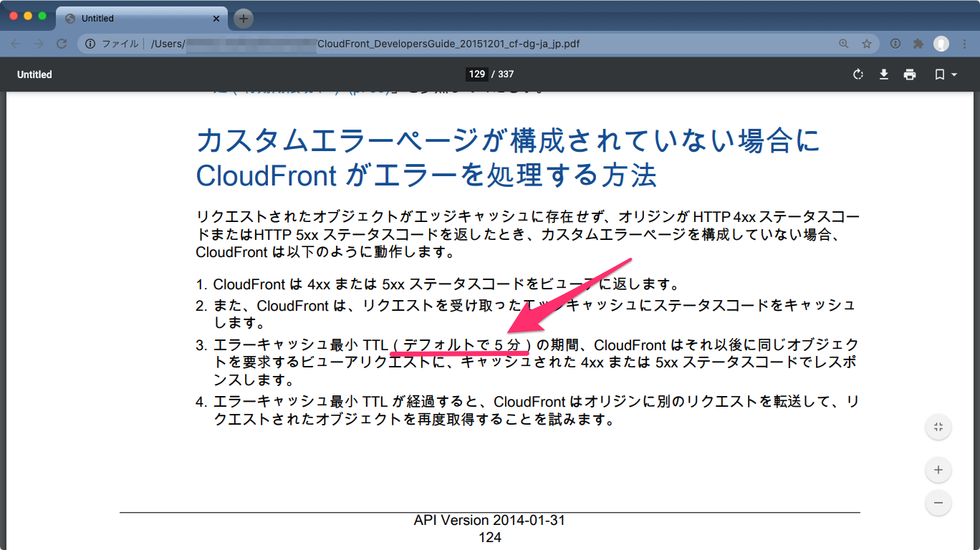Click the zoom magnifier icon in the address bar
The image size is (980, 550).
[x=843, y=44]
